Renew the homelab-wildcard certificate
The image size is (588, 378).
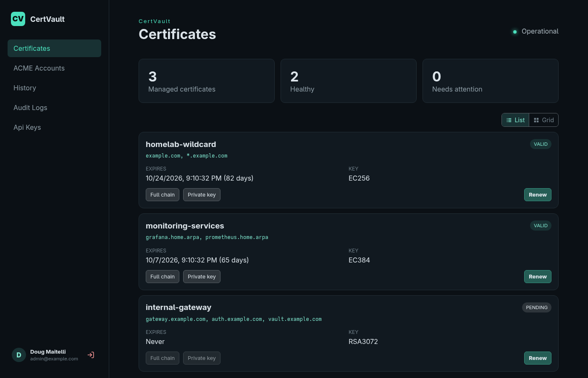click(x=538, y=195)
